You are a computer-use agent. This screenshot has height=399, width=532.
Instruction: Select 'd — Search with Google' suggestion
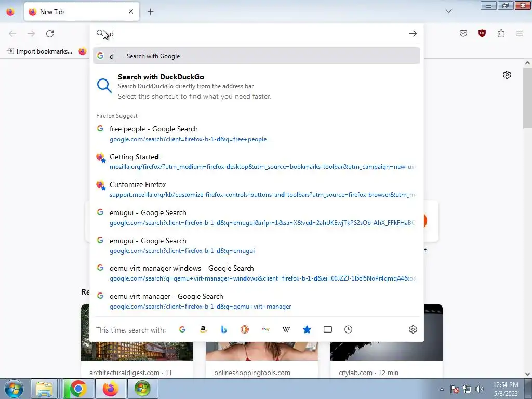(257, 56)
